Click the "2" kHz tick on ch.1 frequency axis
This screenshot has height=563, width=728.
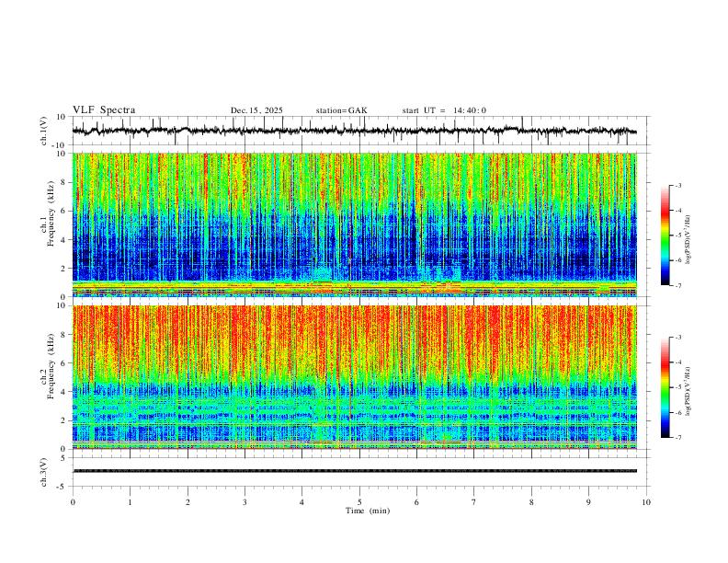(64, 268)
